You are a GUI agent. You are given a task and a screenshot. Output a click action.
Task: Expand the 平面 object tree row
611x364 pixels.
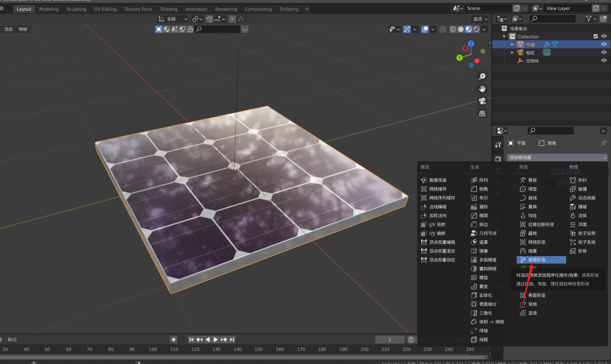(x=512, y=45)
